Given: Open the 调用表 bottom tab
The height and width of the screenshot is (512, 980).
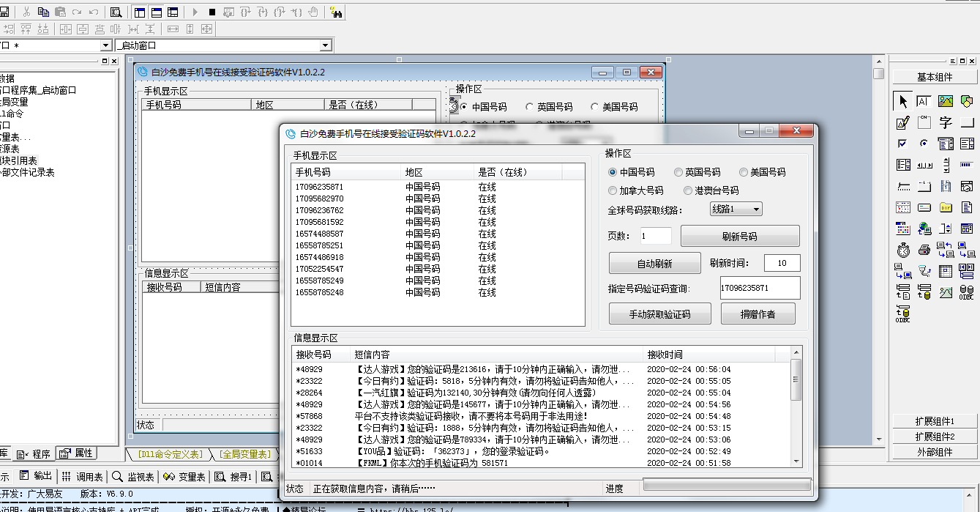Looking at the screenshot, I should [83, 477].
